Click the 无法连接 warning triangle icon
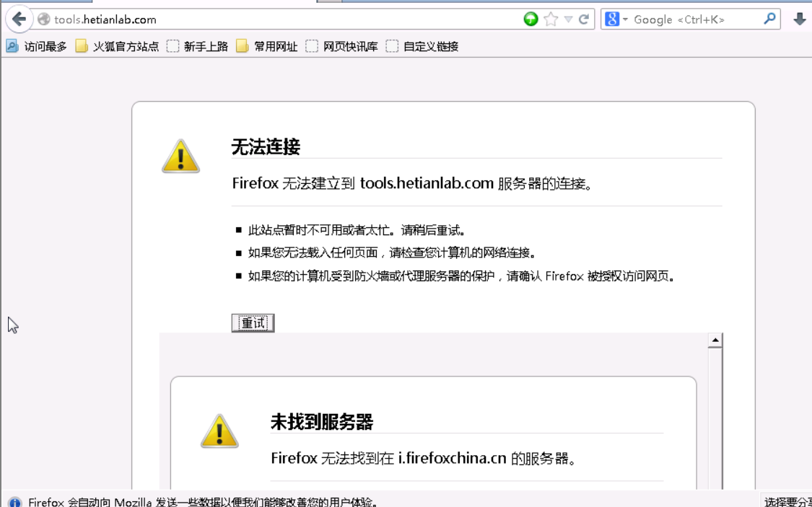 pos(180,156)
